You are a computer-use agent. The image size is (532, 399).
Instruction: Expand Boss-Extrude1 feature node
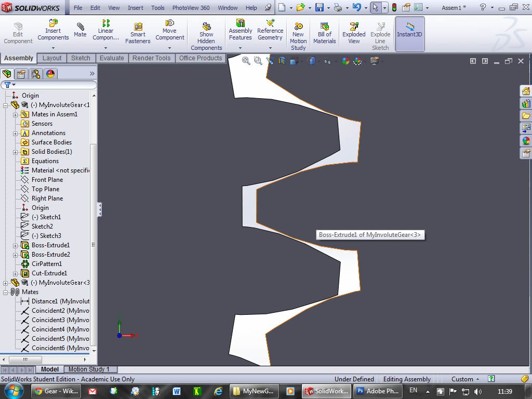coord(15,246)
